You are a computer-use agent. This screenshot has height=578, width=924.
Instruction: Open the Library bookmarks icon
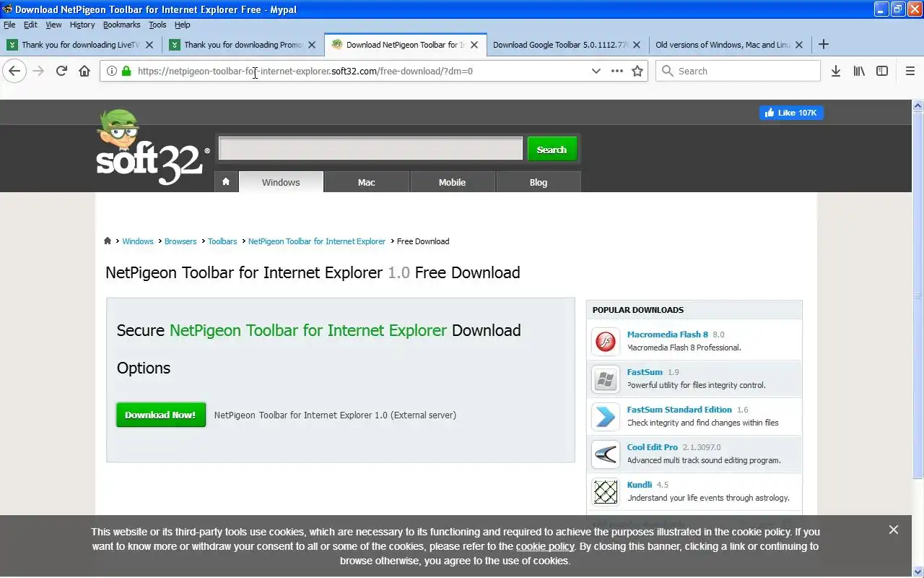pyautogui.click(x=859, y=71)
